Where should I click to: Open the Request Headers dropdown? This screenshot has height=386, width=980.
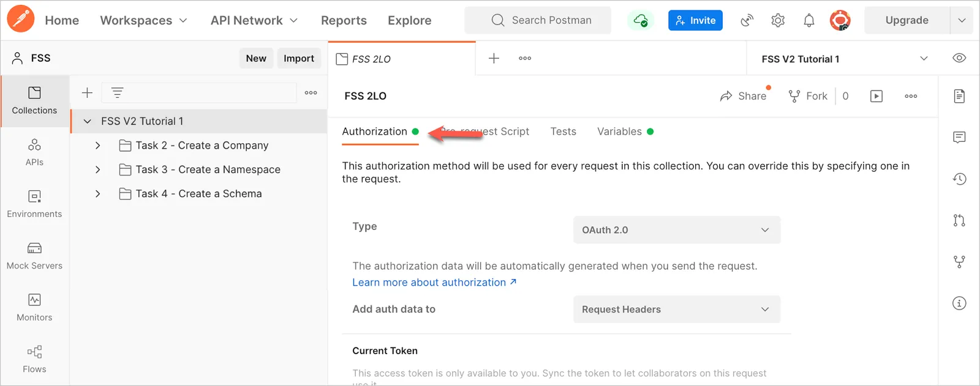676,310
